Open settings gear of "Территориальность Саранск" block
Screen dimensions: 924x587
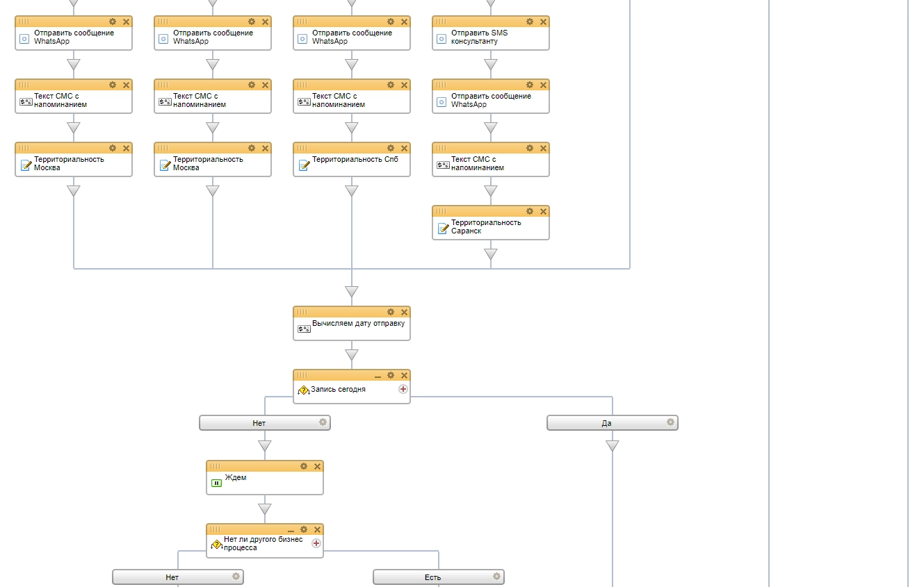click(530, 212)
